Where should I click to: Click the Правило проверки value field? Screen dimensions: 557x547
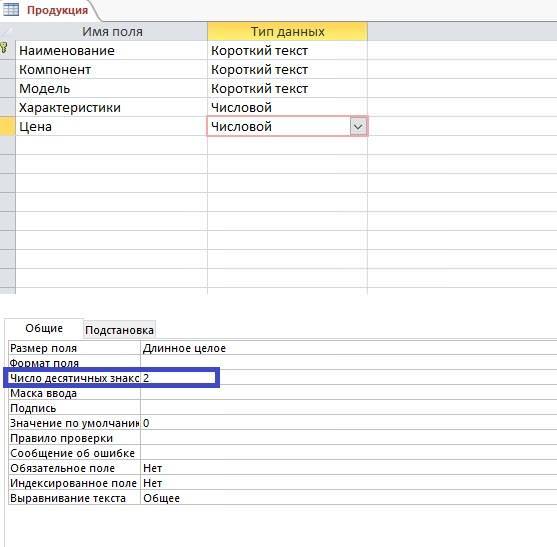click(x=349, y=438)
